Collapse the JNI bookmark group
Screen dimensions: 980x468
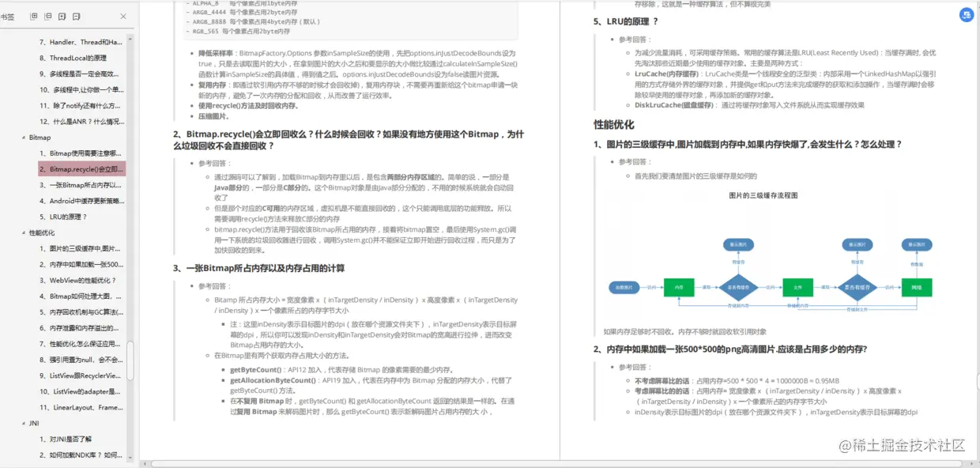pos(23,424)
